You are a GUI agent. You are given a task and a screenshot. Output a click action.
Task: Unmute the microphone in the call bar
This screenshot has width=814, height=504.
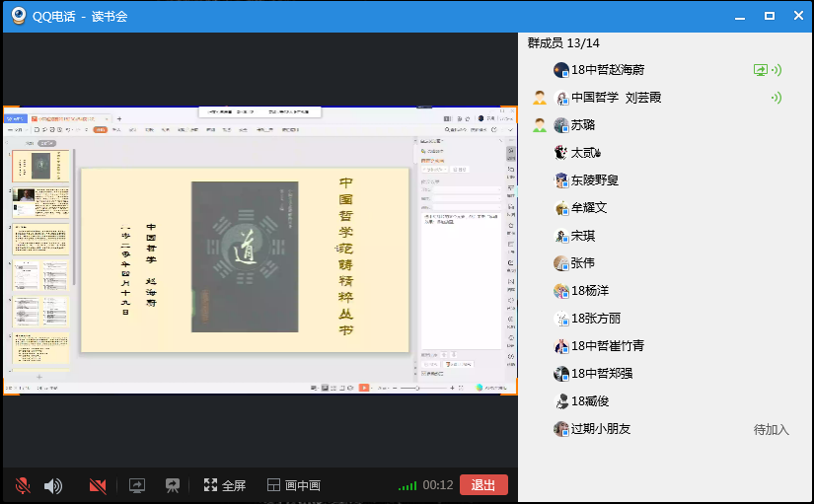coord(23,485)
